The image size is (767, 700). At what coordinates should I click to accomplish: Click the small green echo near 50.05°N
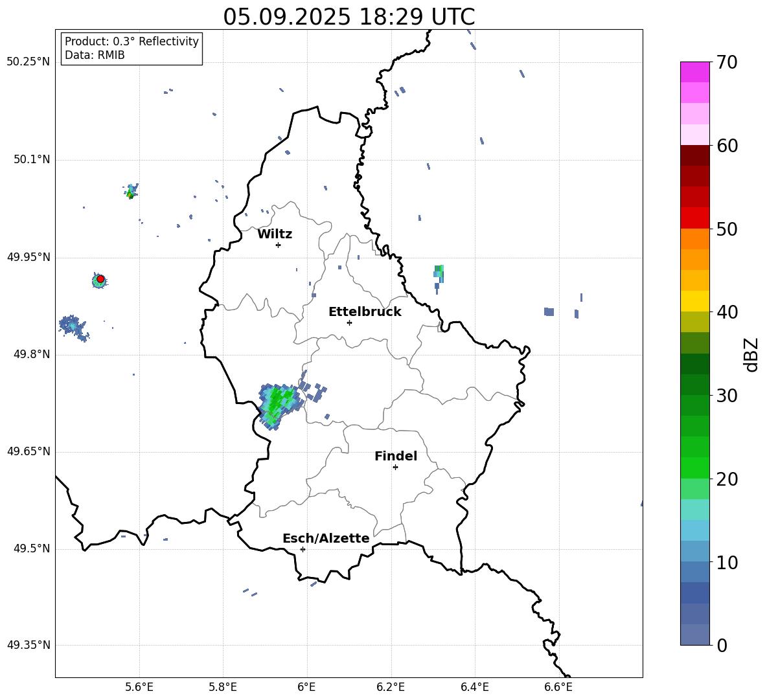coord(131,191)
